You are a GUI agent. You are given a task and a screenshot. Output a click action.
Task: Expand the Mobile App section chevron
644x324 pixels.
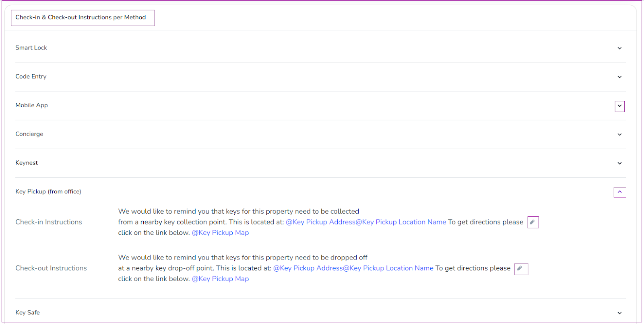pyautogui.click(x=619, y=106)
